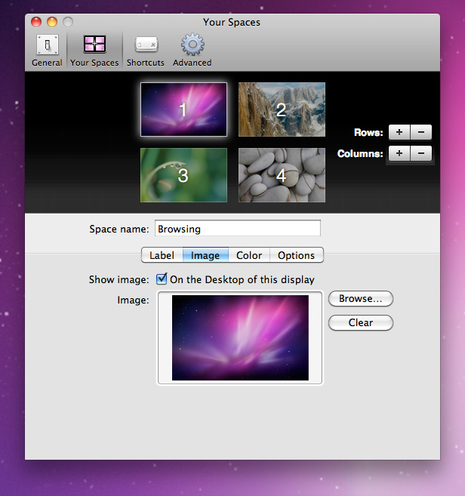The image size is (465, 496).
Task: Remove a row with the minus button
Action: (421, 132)
